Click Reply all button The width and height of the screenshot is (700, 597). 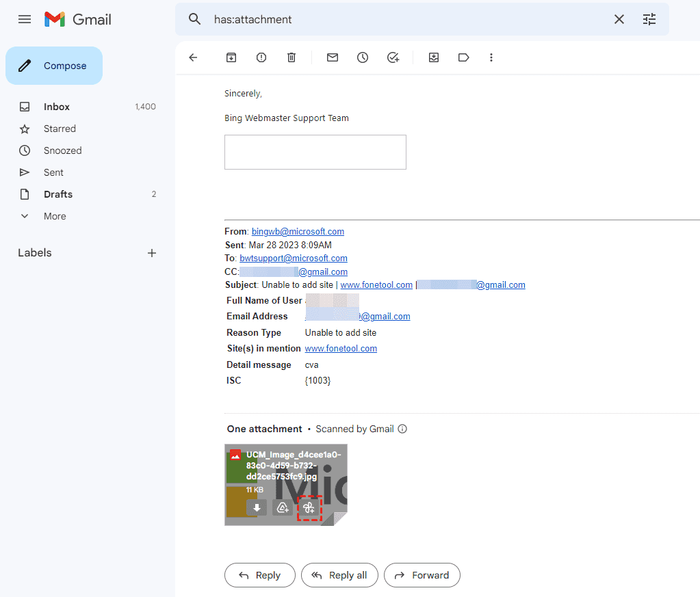point(339,575)
